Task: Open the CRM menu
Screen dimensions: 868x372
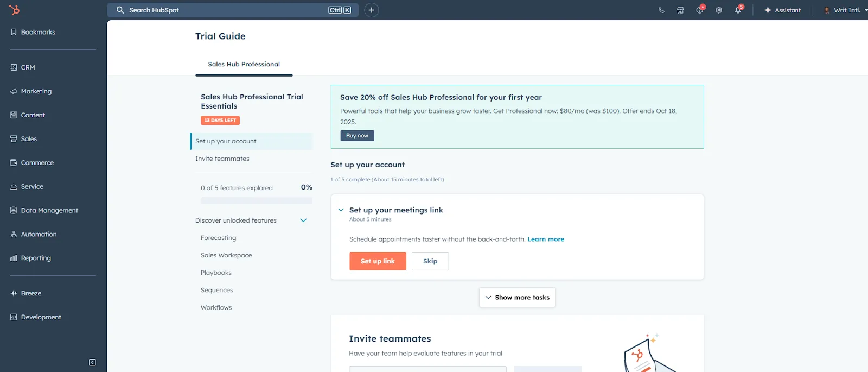Action: [23, 67]
